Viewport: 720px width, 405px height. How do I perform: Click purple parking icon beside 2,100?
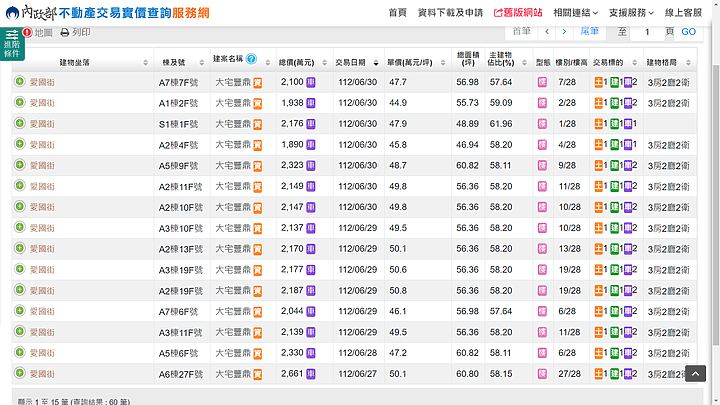[311, 82]
